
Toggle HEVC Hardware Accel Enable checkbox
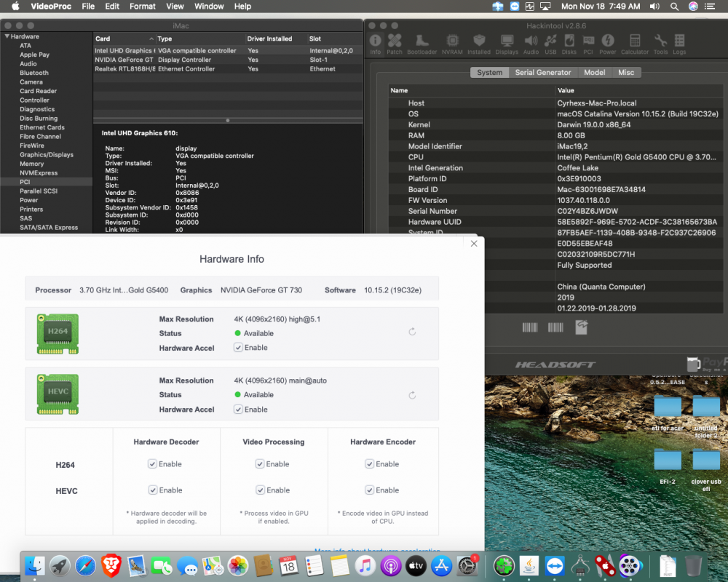238,410
